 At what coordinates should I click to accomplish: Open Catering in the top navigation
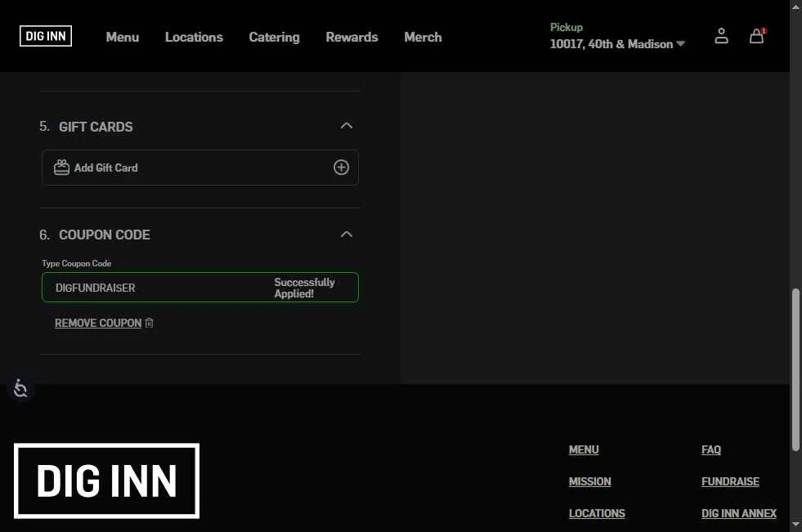(274, 38)
